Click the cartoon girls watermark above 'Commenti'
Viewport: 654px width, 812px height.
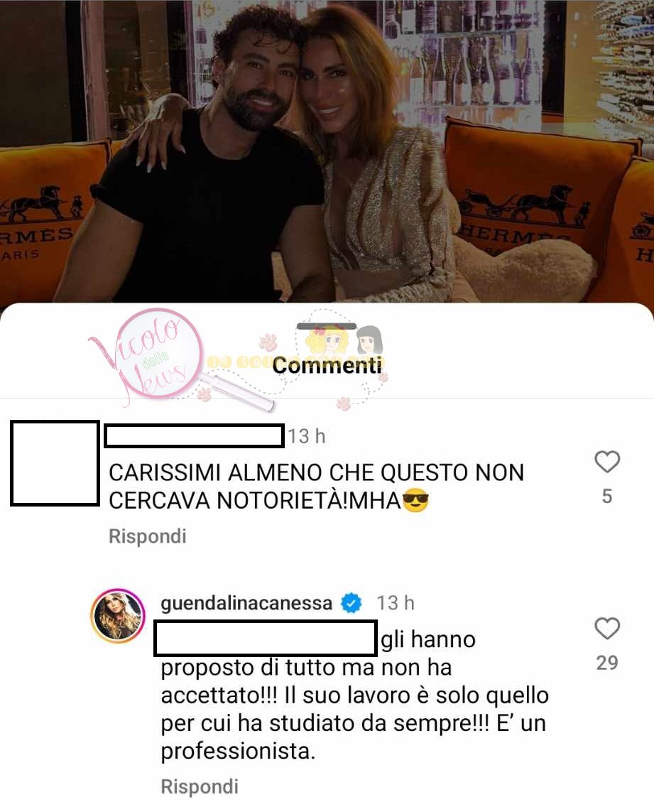pos(343,335)
